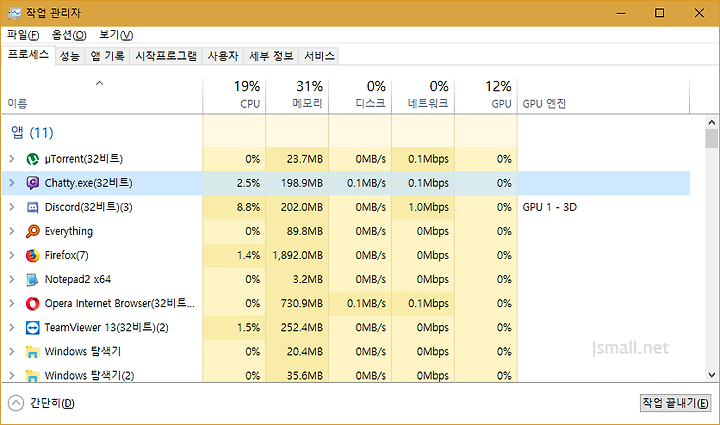Expand the Firefox(7) process group
This screenshot has width=720, height=425.
click(12, 255)
